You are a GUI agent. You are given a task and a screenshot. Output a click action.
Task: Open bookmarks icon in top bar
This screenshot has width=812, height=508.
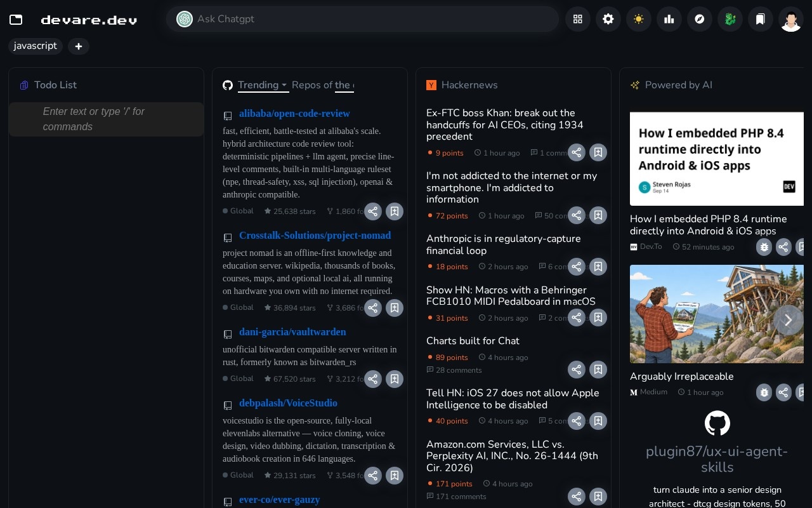click(761, 19)
